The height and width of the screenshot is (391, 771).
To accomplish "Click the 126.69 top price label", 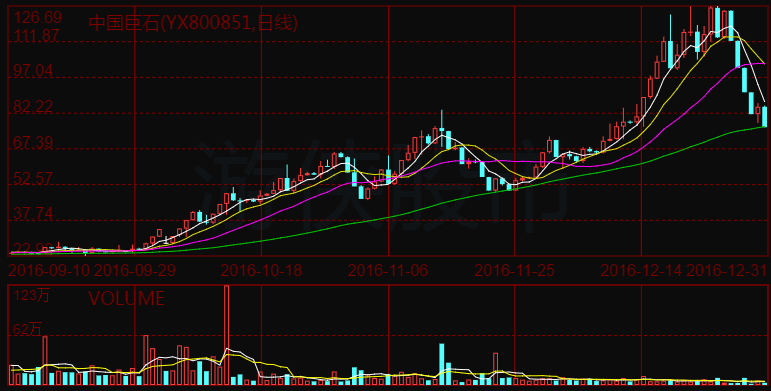I will [37, 17].
